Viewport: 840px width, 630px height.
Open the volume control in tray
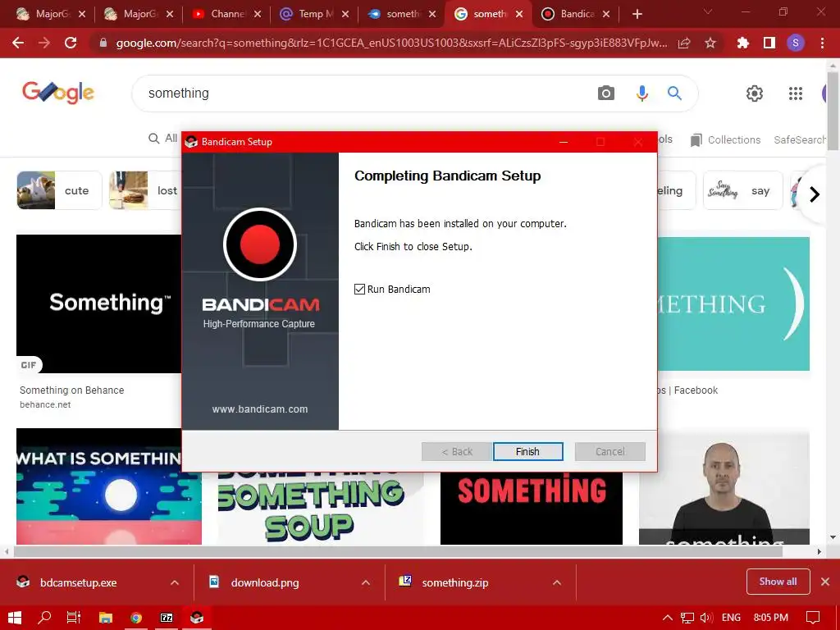pos(706,618)
